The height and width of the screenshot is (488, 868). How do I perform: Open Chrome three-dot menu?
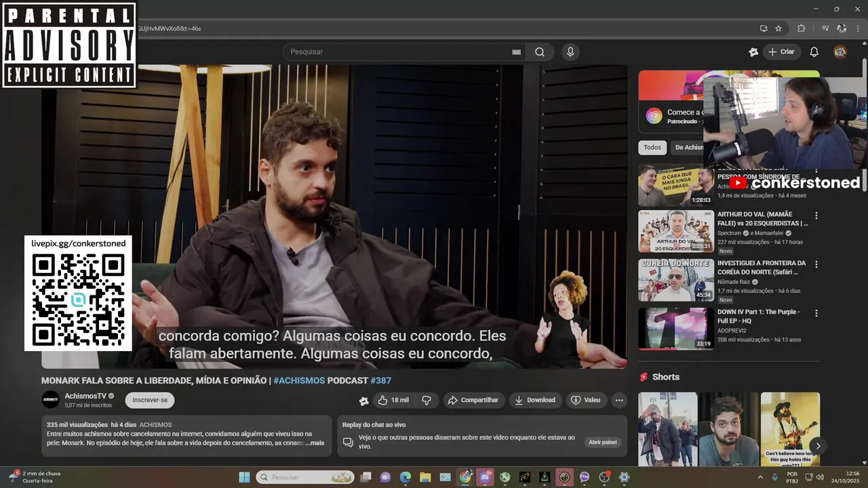click(x=859, y=28)
